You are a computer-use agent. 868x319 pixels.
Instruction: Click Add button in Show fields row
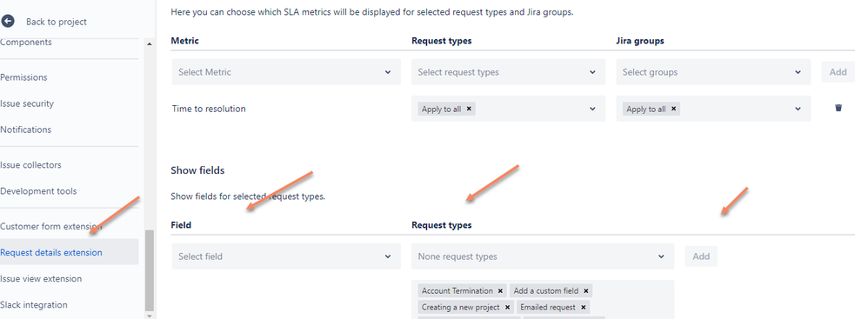coord(701,256)
